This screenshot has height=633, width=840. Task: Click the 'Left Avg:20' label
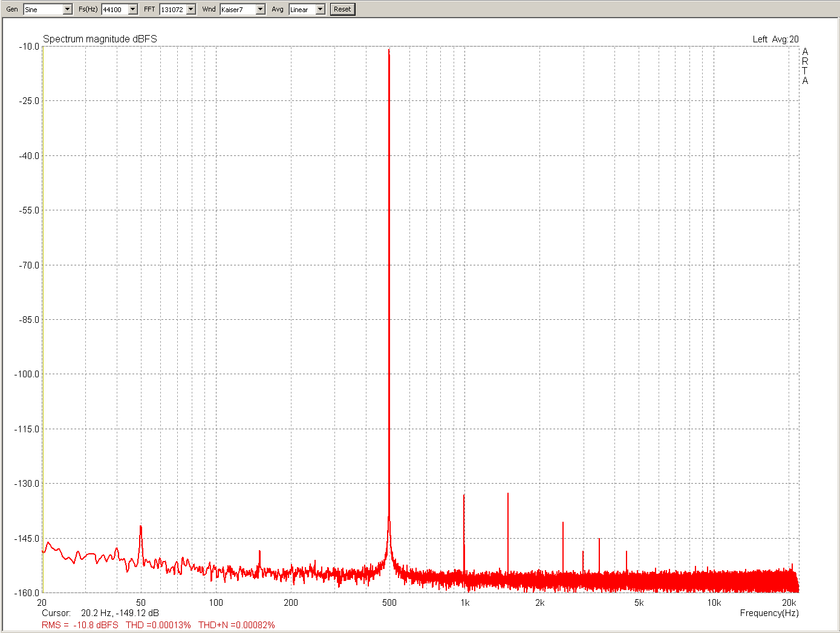point(775,39)
